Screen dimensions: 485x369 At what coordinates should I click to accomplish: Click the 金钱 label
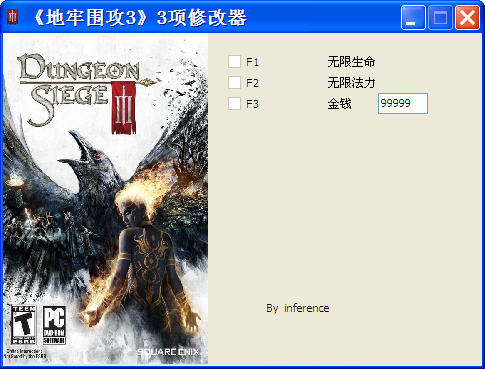(x=339, y=104)
